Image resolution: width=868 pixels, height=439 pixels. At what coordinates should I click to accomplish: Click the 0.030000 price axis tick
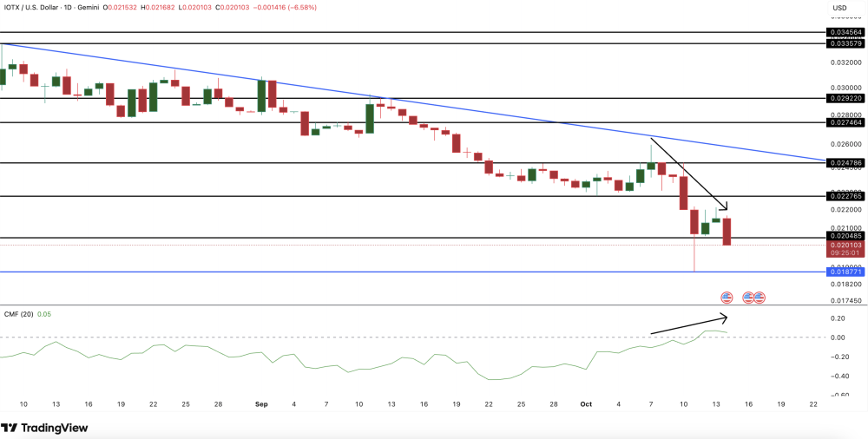pos(844,88)
